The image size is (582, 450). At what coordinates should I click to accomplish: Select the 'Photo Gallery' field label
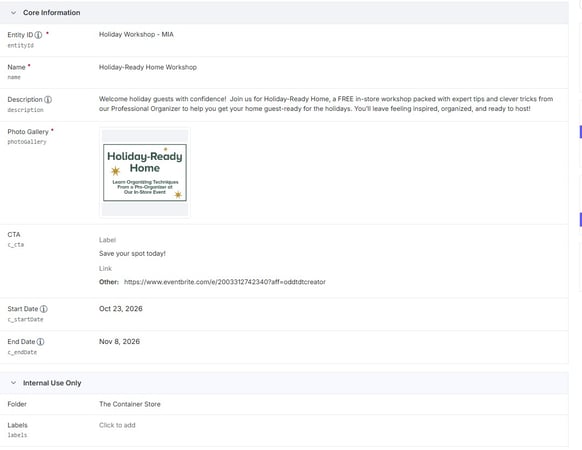[28, 132]
